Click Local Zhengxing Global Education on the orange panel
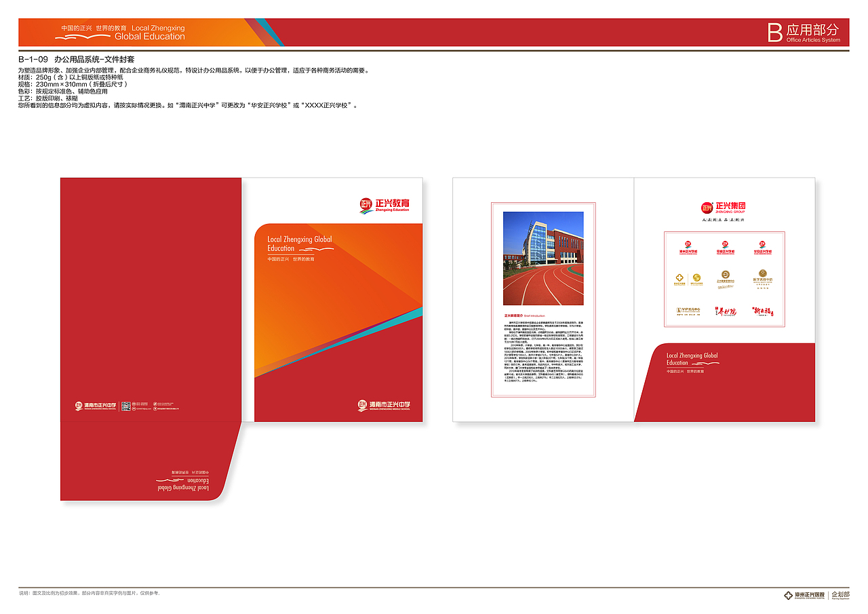868x614 pixels. 300,244
